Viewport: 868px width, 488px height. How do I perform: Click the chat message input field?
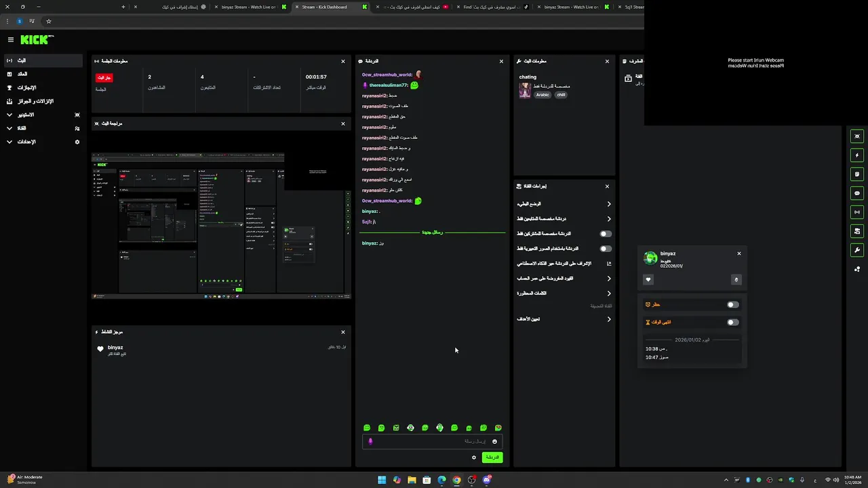coord(432,441)
